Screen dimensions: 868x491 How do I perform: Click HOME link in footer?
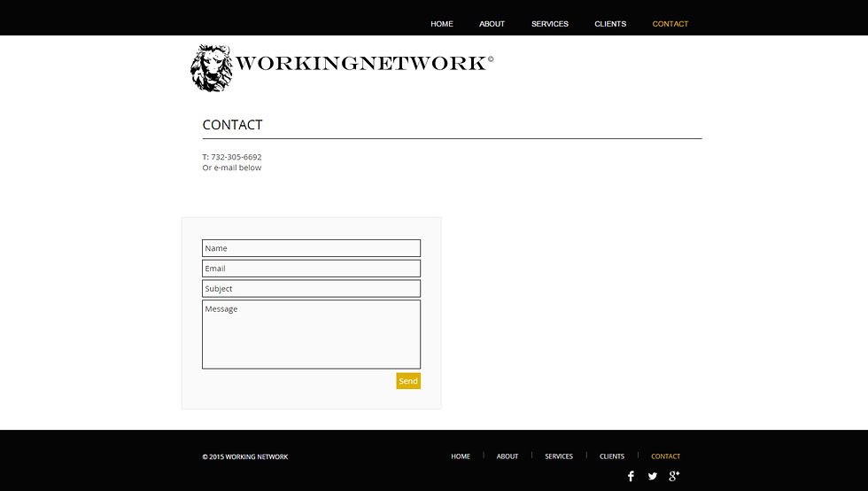(461, 456)
